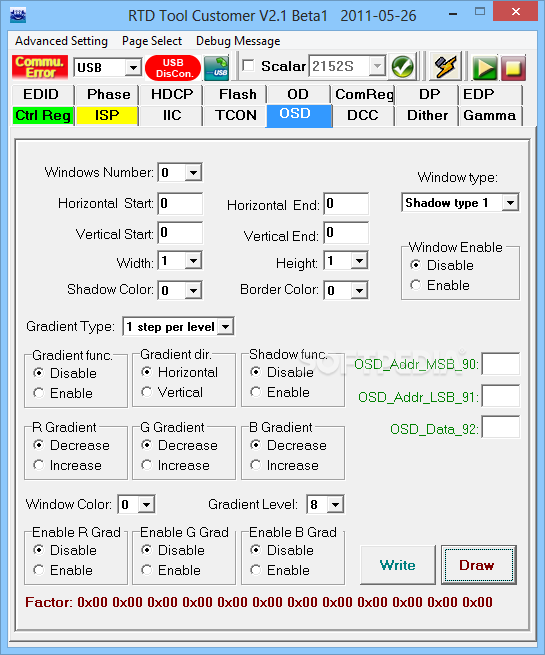
Task: Switch to the yellow ISP tab
Action: (107, 115)
